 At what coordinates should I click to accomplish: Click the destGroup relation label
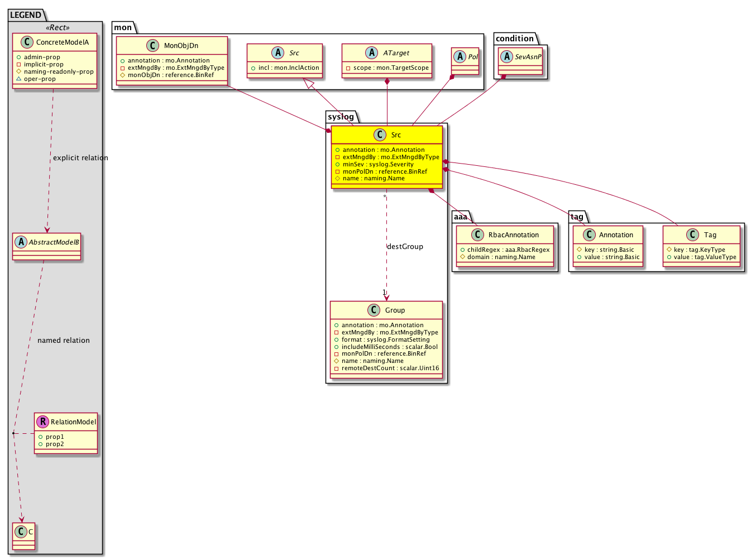pos(405,247)
